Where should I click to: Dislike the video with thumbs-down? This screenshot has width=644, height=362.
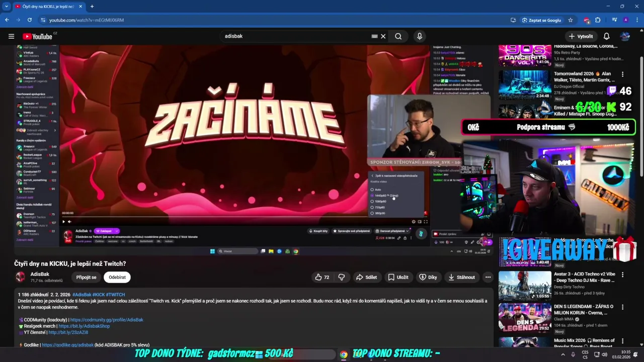[x=342, y=277]
